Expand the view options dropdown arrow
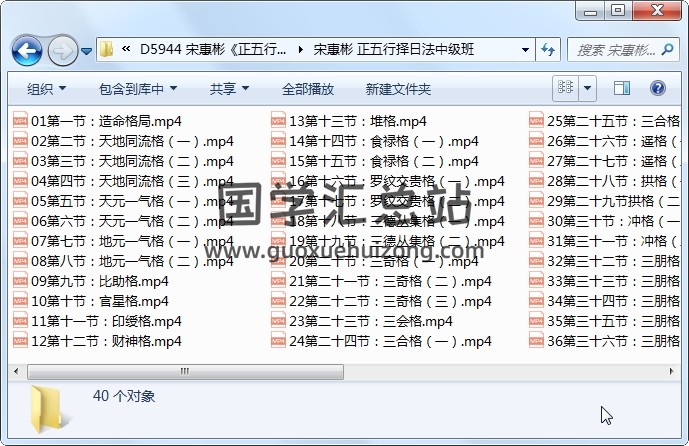The image size is (689, 446). 587,88
